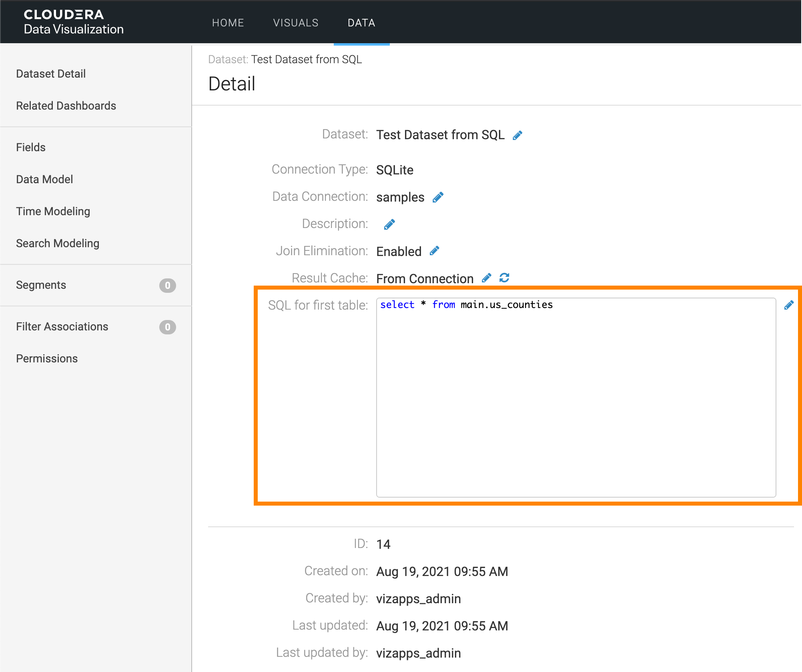Switch to the VISUALS tab
This screenshot has width=802, height=672.
click(x=295, y=23)
